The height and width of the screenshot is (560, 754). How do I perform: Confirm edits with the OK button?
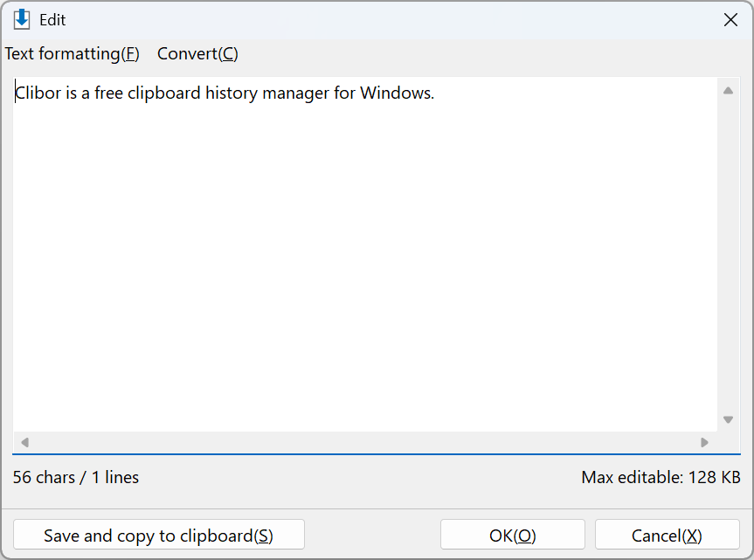pyautogui.click(x=513, y=535)
